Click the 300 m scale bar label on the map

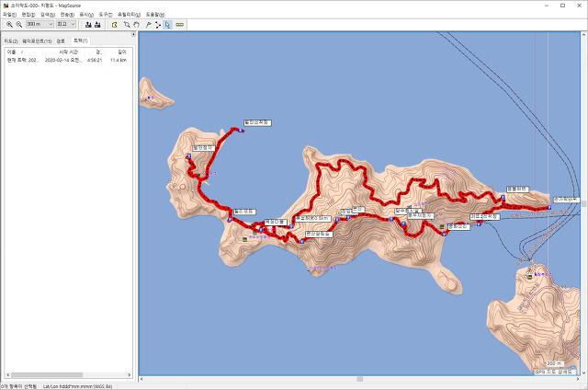554,363
